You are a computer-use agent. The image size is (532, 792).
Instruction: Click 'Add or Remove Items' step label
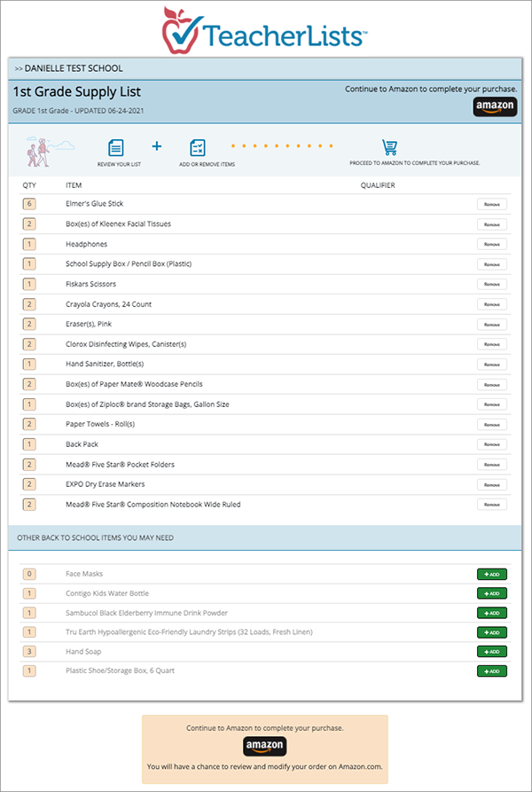207,165
